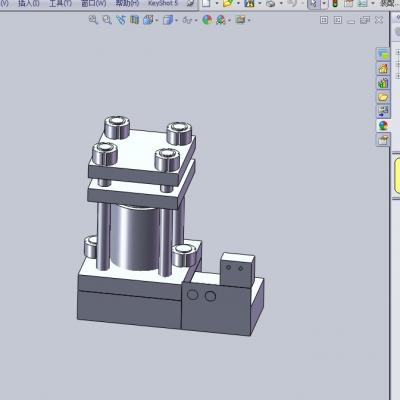Click the New document toolbar button
The height and width of the screenshot is (400, 400).
click(206, 3)
